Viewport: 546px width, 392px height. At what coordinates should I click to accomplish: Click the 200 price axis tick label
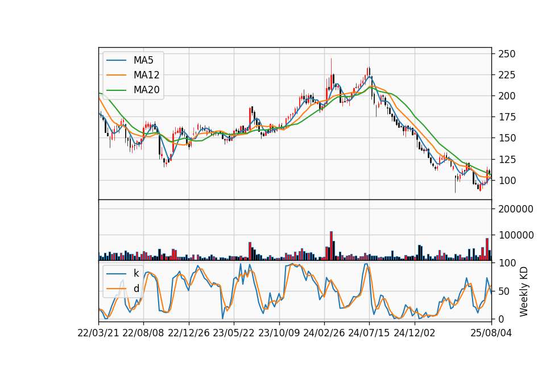point(507,96)
